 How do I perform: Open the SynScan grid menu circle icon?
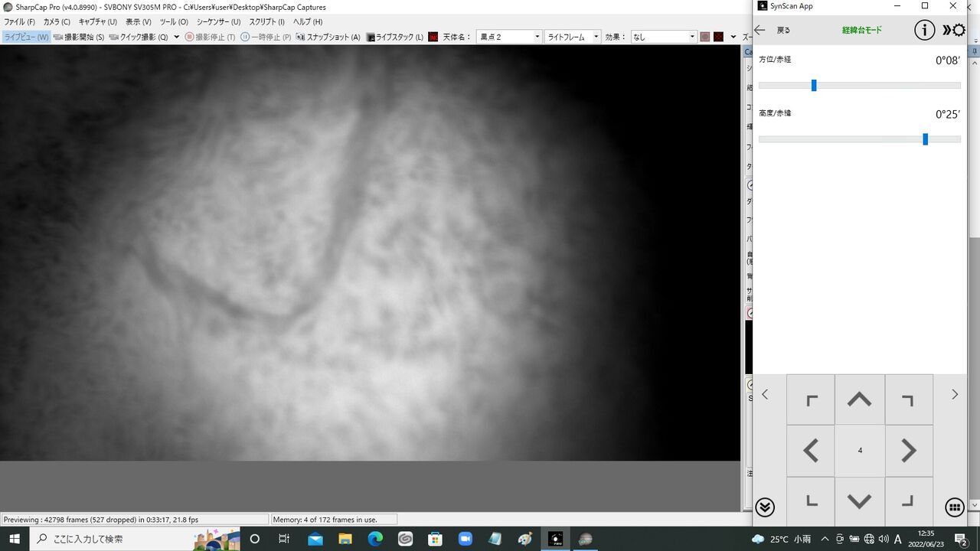click(x=954, y=507)
